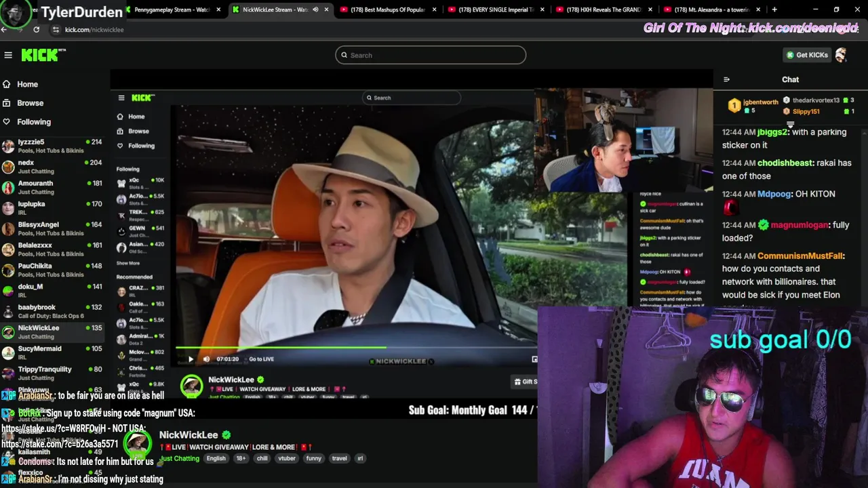Close the Best Mashups Of Popular tab
The width and height of the screenshot is (868, 488).
click(x=434, y=9)
